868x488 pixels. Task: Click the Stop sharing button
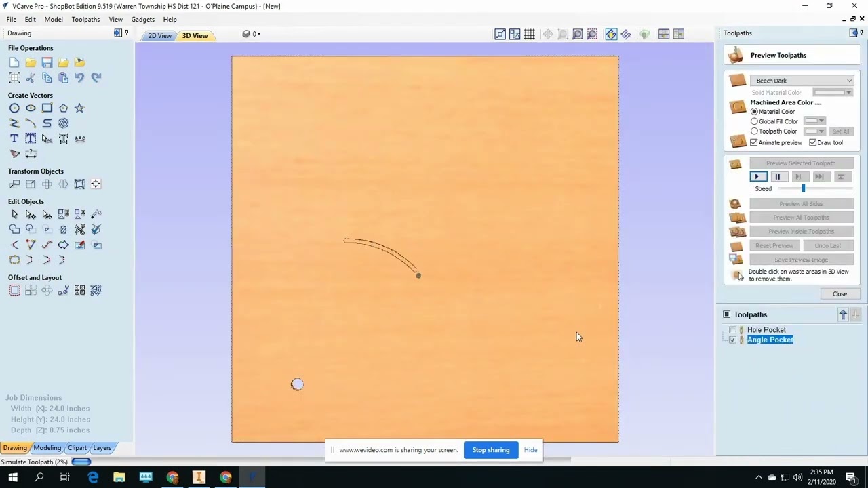coord(491,450)
